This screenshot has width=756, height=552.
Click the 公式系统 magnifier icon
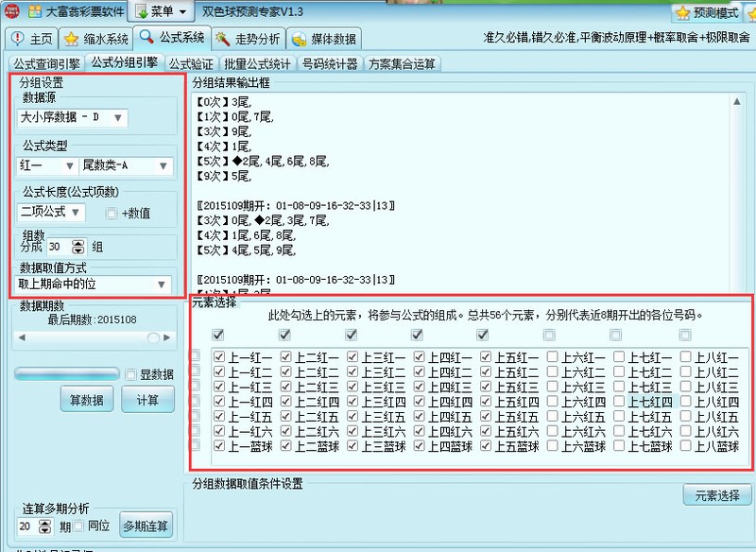click(146, 38)
